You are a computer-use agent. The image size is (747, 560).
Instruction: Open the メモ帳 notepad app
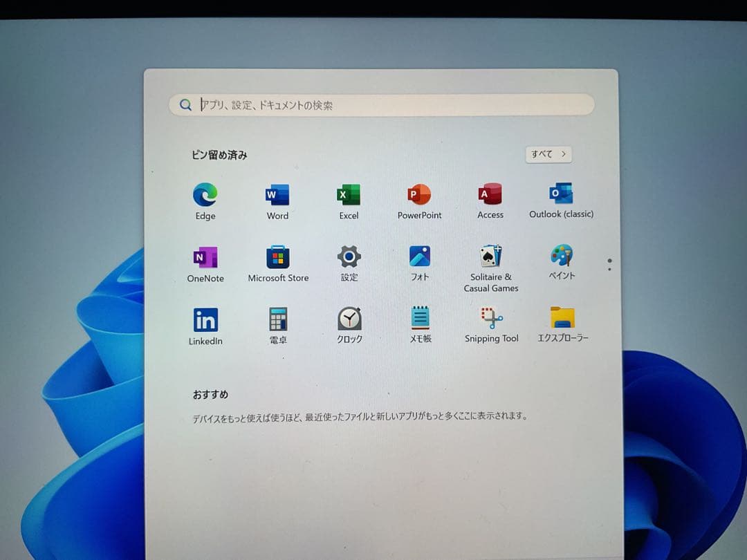tap(421, 325)
